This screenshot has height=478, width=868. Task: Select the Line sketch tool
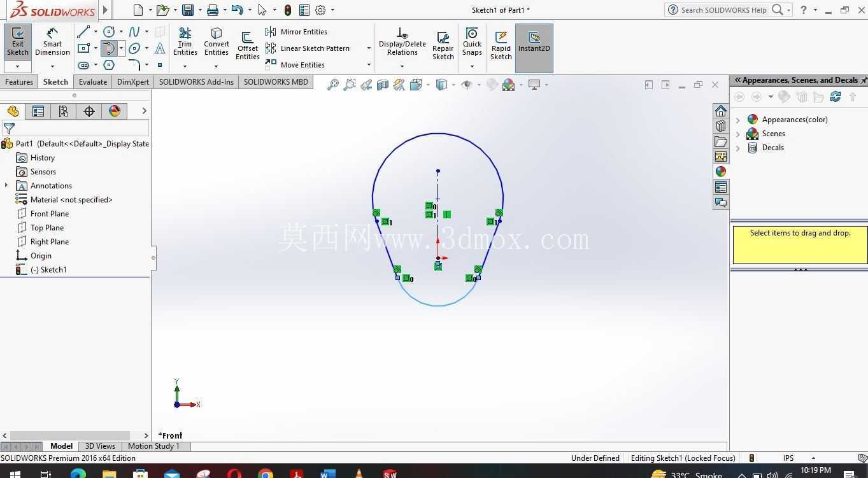(x=83, y=31)
